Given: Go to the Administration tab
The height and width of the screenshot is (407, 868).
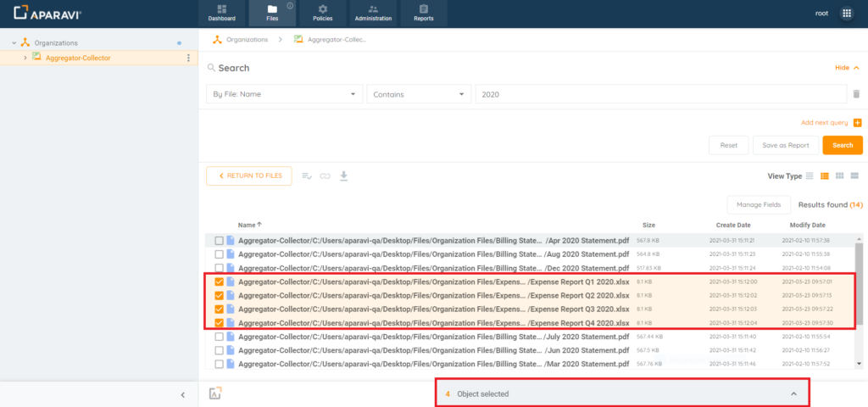Looking at the screenshot, I should click(x=373, y=14).
